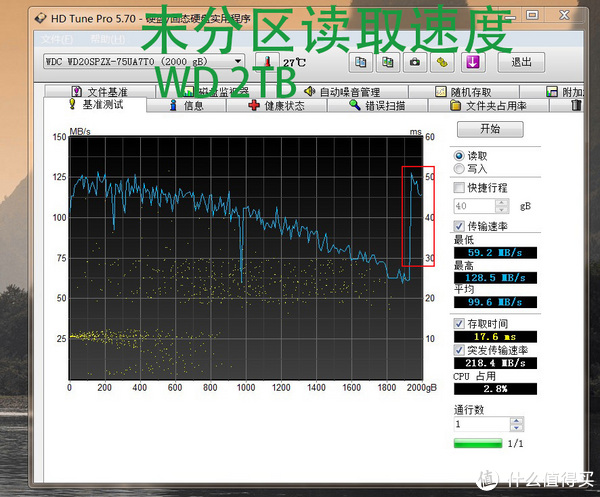Select the 读取 radio button
600x497 pixels.
[459, 156]
